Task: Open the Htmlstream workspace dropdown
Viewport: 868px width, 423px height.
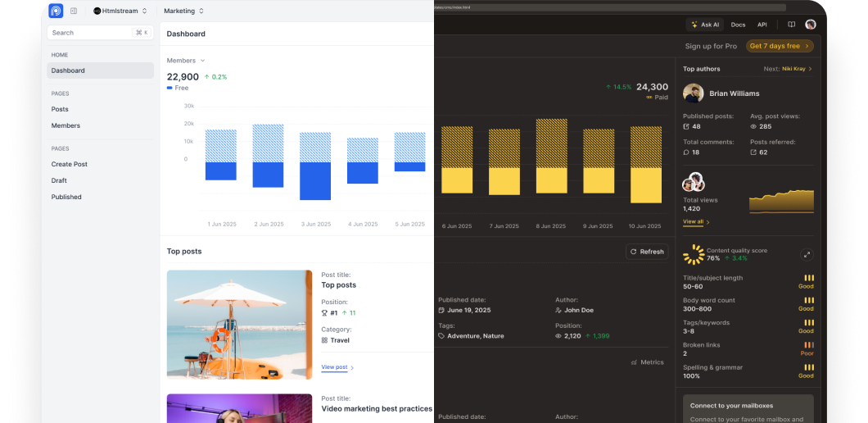Action: point(120,11)
